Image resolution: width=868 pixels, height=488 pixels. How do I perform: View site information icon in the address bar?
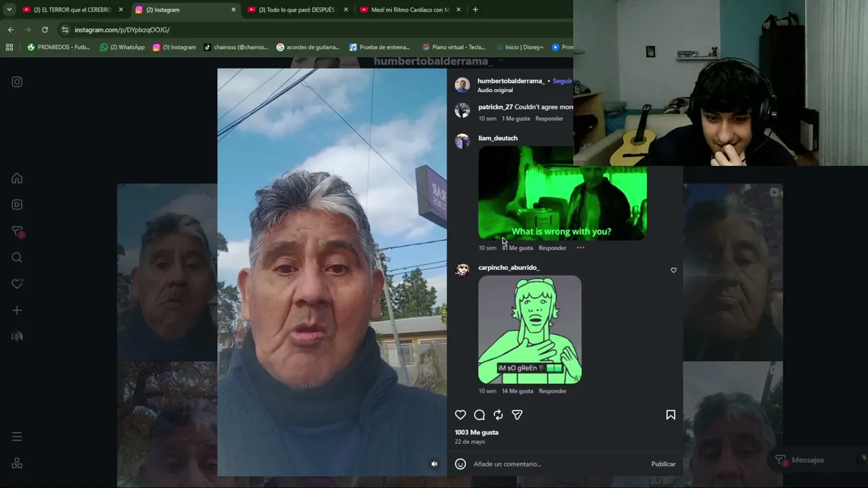click(65, 30)
